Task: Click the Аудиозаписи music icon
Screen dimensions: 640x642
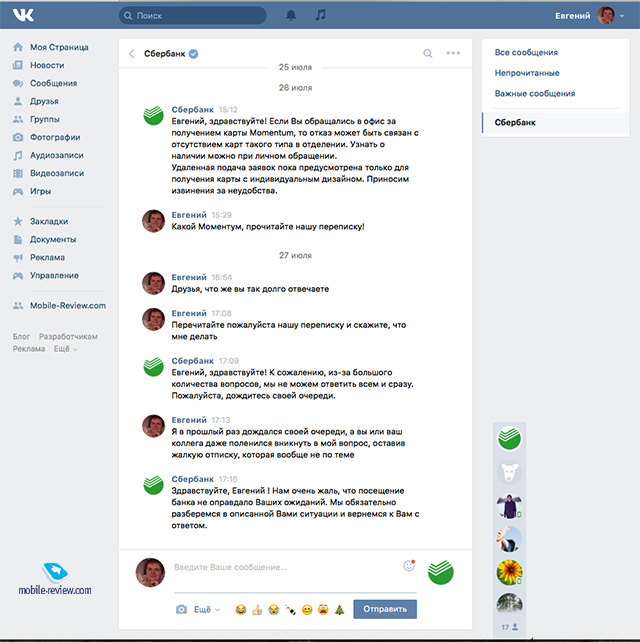Action: click(18, 155)
